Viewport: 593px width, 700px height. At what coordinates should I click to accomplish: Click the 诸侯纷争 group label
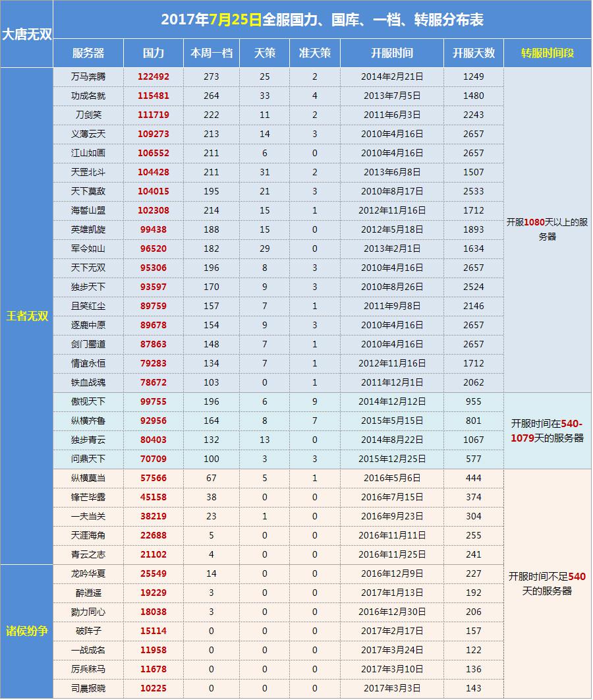pos(27,631)
